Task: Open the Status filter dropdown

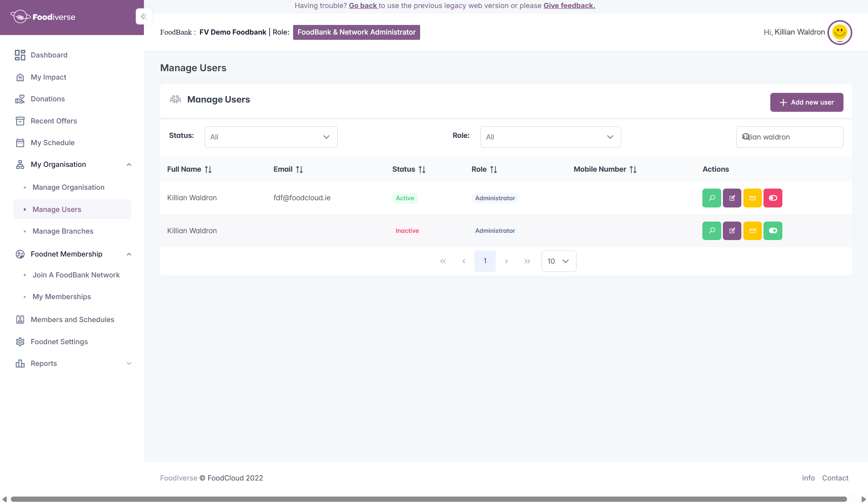Action: point(271,137)
